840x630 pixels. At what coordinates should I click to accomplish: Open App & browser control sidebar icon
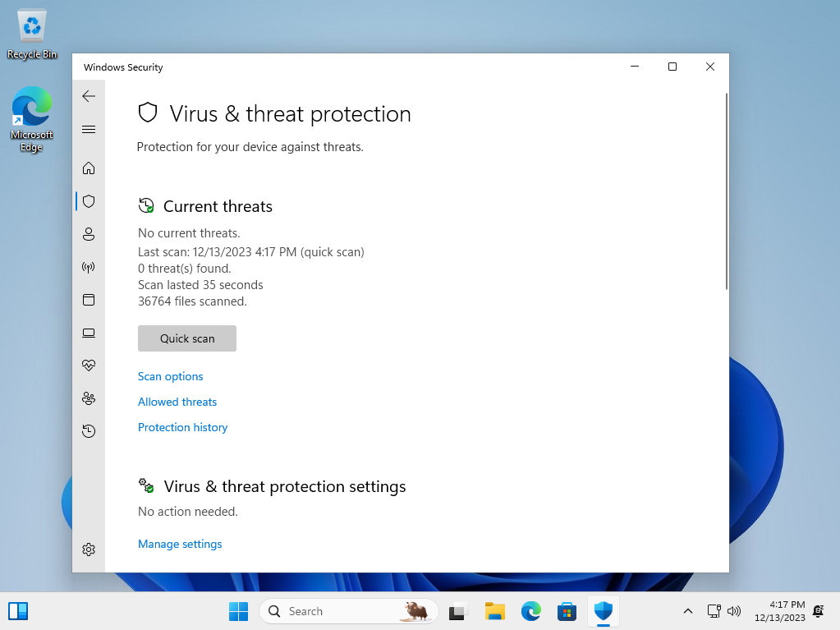coord(89,300)
